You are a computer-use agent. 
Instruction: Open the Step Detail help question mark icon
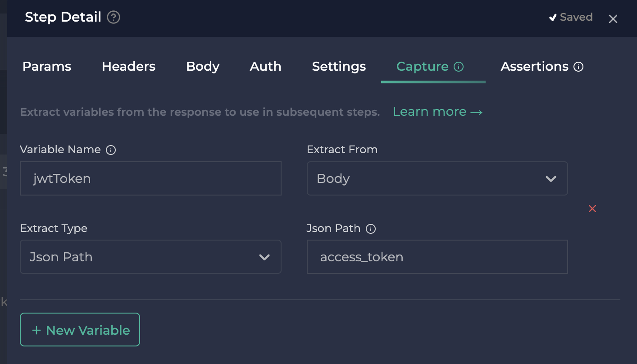[114, 17]
